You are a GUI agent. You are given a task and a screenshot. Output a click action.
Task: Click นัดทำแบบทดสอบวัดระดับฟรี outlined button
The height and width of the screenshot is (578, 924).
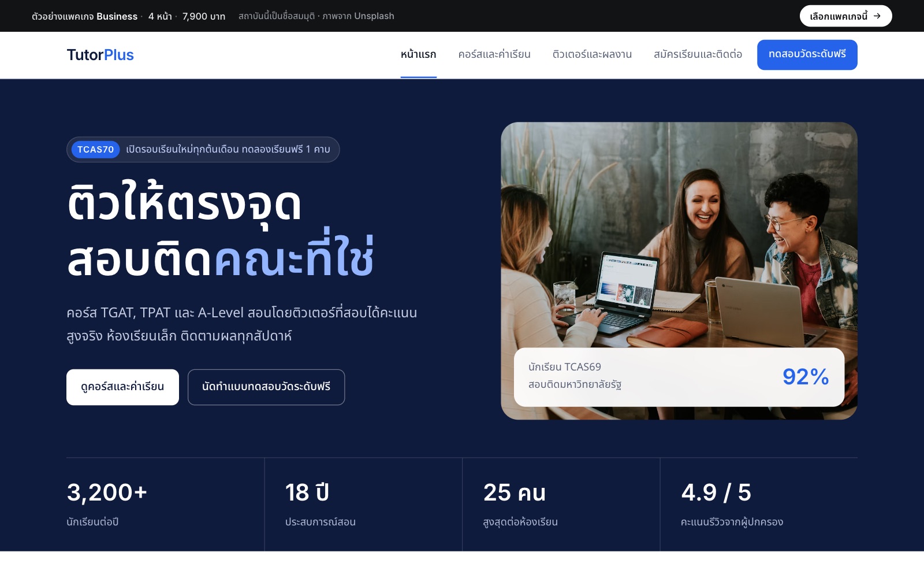point(266,387)
